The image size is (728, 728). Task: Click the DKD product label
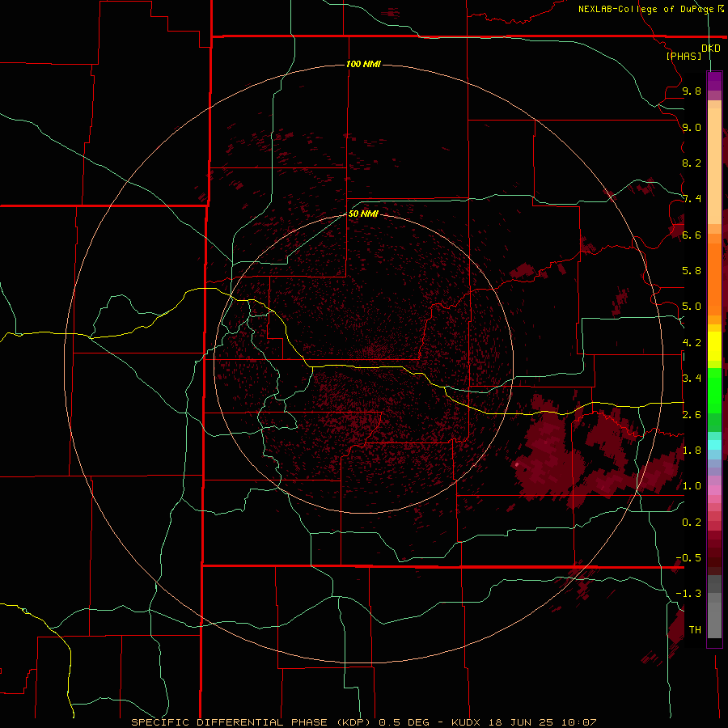711,49
